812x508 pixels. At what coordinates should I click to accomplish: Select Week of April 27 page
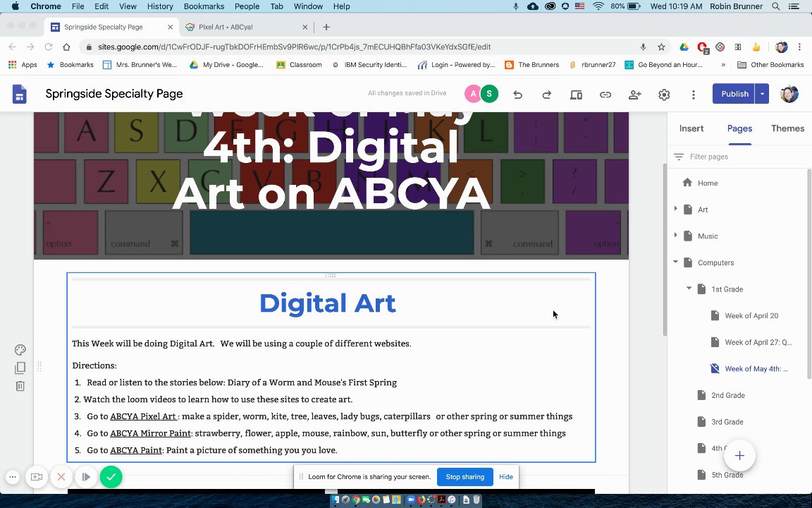[x=758, y=342]
